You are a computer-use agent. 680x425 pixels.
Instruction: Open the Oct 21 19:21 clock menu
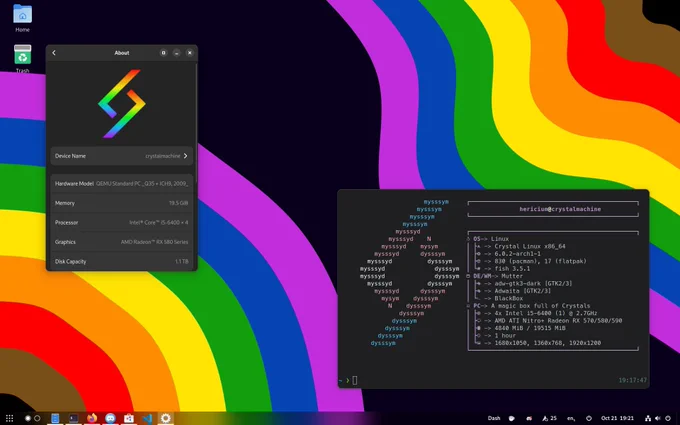(x=618, y=418)
